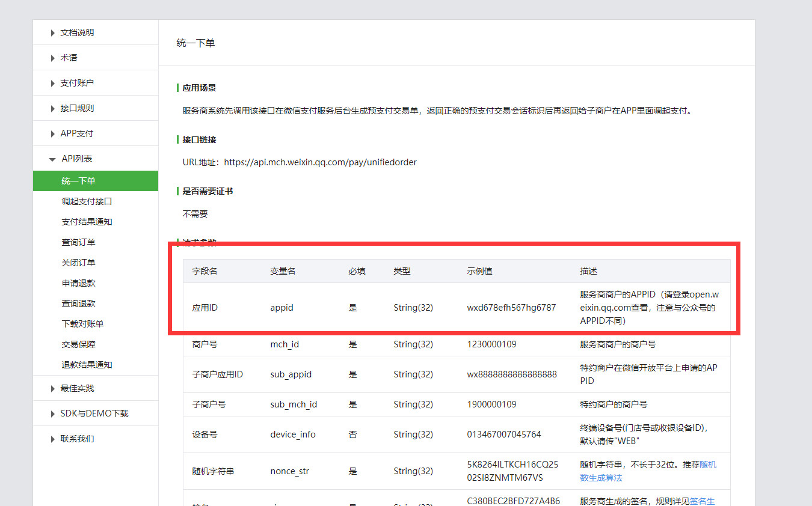Expand SDK与DEMO下载 section
The width and height of the screenshot is (812, 506).
coord(94,413)
